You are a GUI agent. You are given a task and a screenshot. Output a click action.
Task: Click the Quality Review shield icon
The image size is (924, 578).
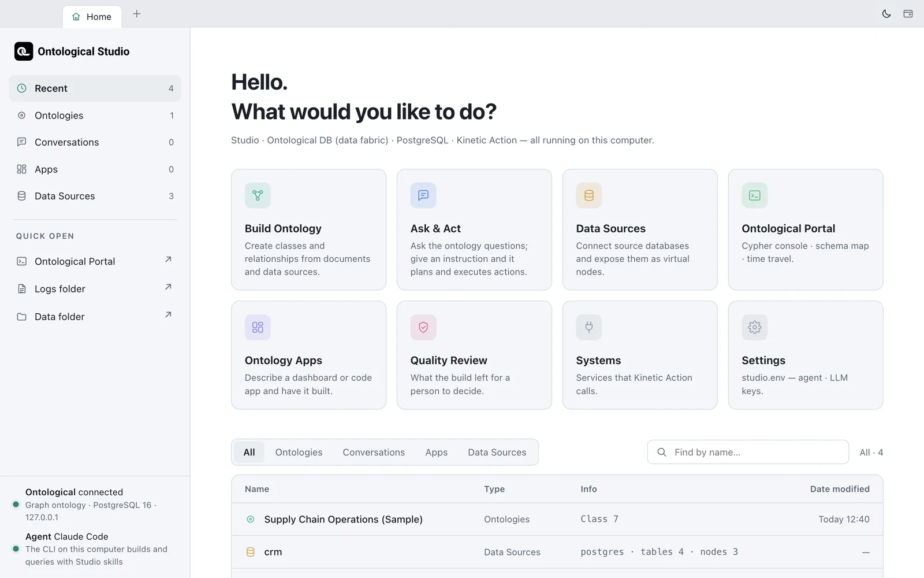click(x=423, y=327)
